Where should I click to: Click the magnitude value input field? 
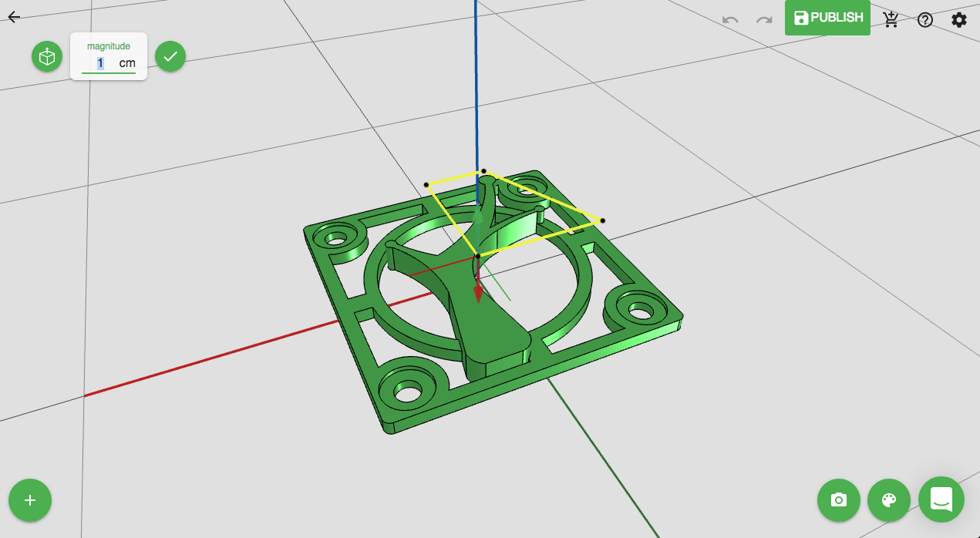coord(100,63)
